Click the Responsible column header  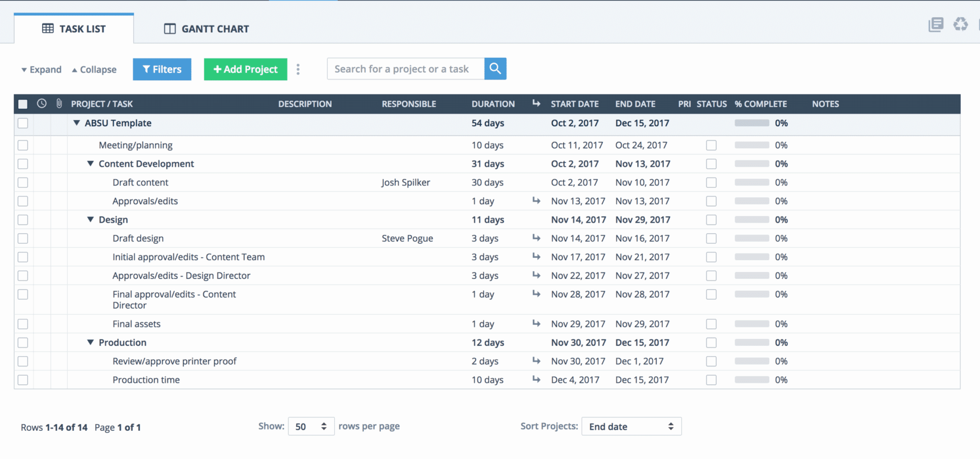(x=409, y=104)
